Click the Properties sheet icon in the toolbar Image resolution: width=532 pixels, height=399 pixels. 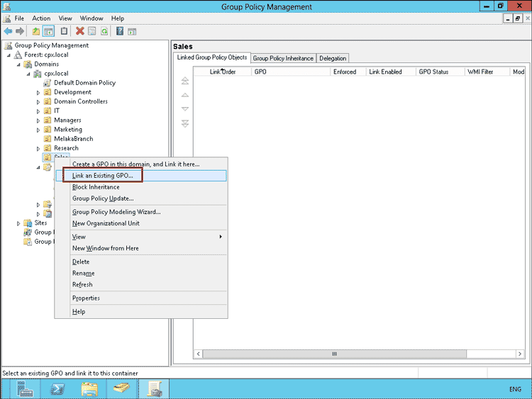pos(92,31)
